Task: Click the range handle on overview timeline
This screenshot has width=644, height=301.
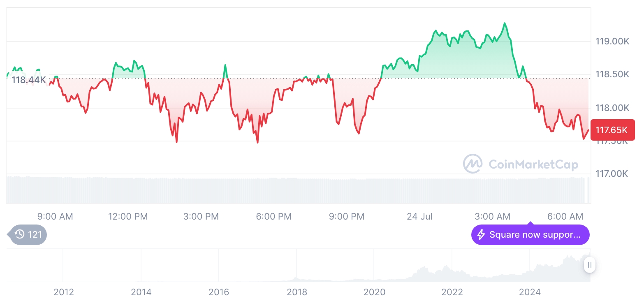Action: (x=590, y=265)
